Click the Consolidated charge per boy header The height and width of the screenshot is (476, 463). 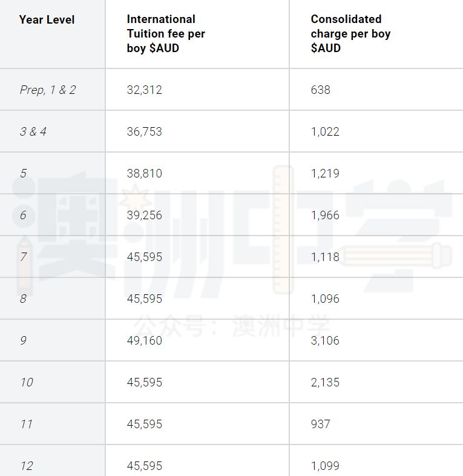point(350,34)
